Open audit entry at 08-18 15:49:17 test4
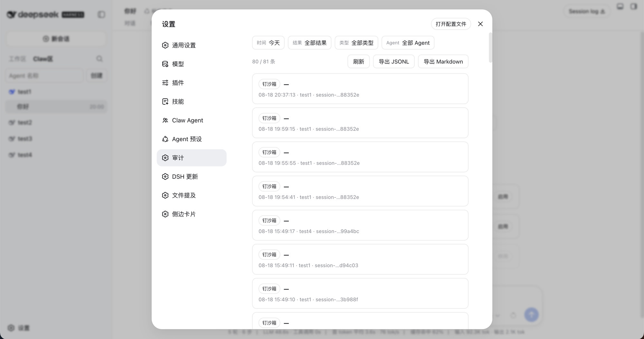Viewport: 644px width, 339px height. click(x=360, y=225)
